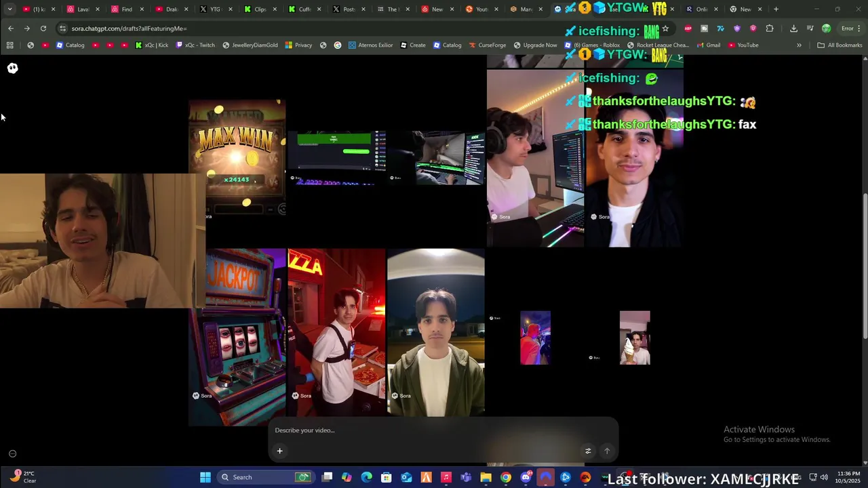Viewport: 868px width, 488px height.
Task: Expand the bookmarks overflow chevron
Action: coord(799,45)
